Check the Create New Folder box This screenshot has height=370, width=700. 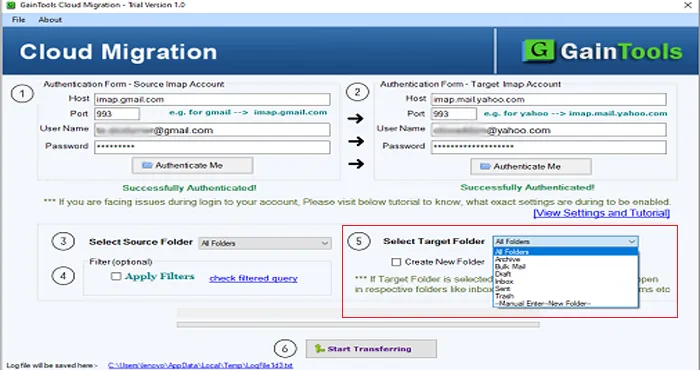pos(396,262)
